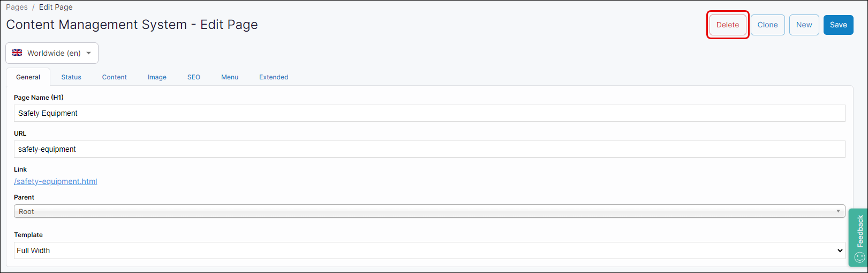
Task: Click into the URL input field
Action: coord(429,149)
